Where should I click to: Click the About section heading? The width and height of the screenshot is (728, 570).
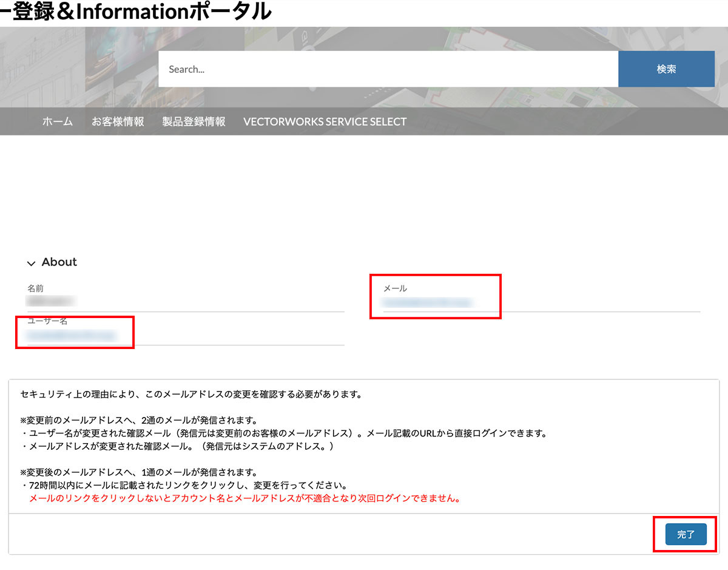[59, 262]
